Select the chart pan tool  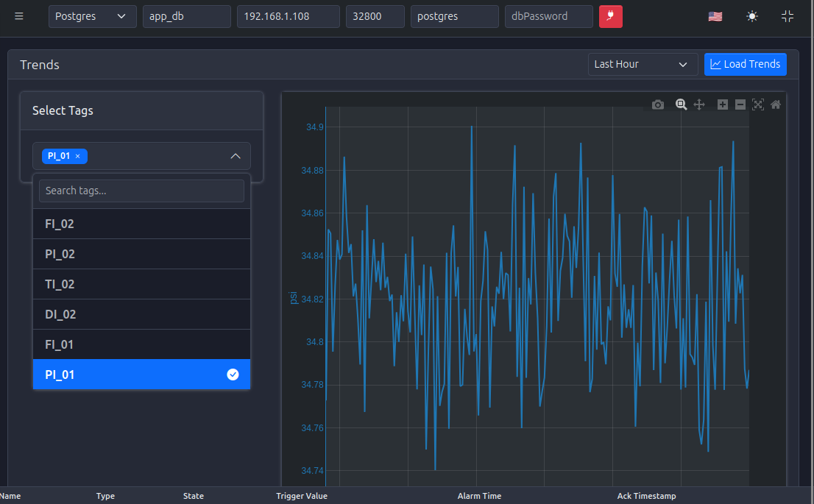point(699,104)
